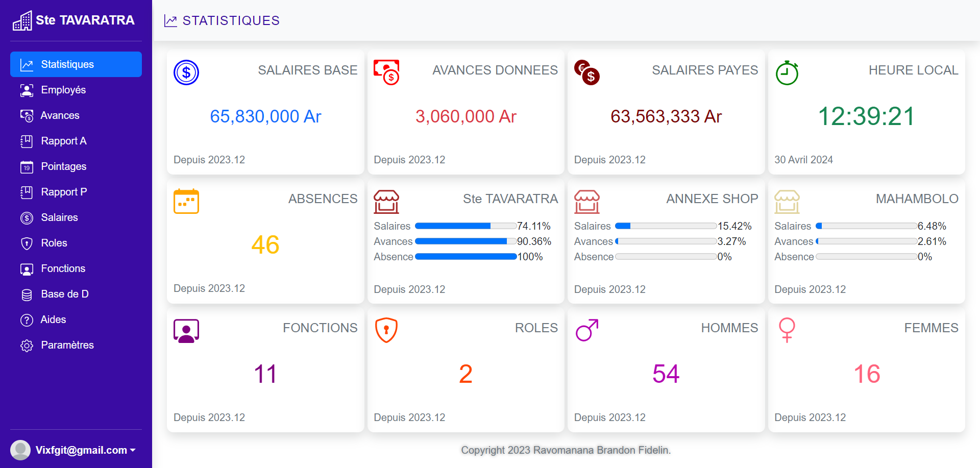This screenshot has height=468, width=980.
Task: Click the Salaires dollar icon in sidebar
Action: point(27,217)
